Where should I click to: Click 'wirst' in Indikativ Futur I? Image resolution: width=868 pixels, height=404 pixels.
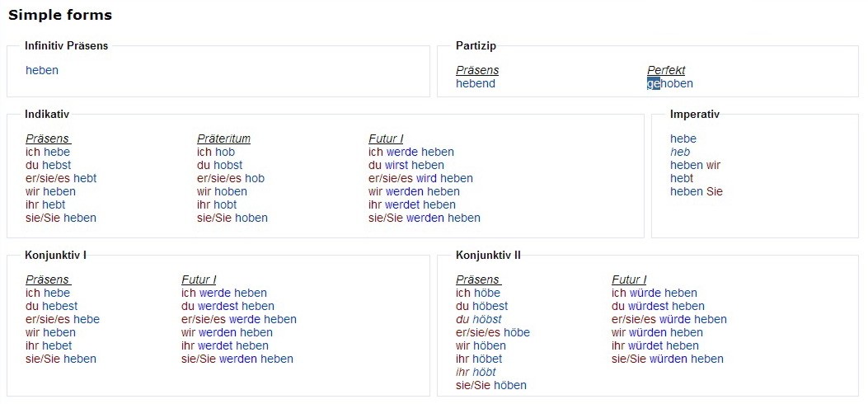pyautogui.click(x=396, y=165)
